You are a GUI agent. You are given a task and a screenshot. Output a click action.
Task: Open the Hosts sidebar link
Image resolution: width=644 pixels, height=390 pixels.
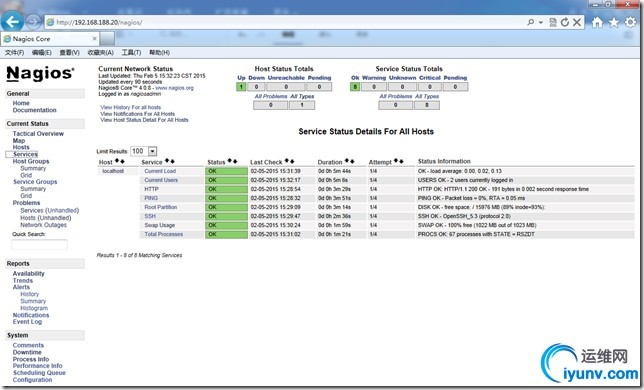click(x=21, y=147)
